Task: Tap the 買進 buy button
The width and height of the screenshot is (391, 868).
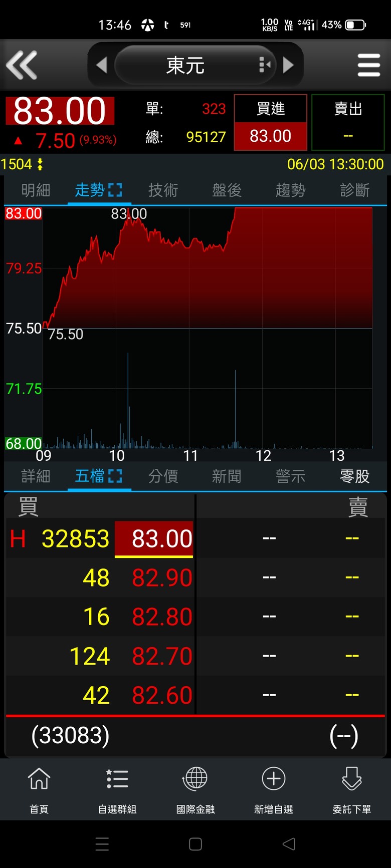Action: 271,122
